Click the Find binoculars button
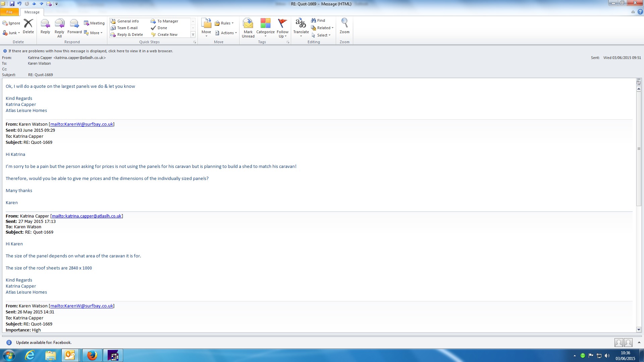This screenshot has height=362, width=644. (x=318, y=20)
